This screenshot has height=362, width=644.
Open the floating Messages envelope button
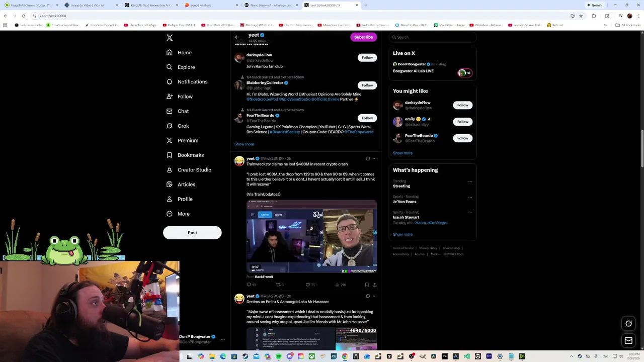coord(628,341)
